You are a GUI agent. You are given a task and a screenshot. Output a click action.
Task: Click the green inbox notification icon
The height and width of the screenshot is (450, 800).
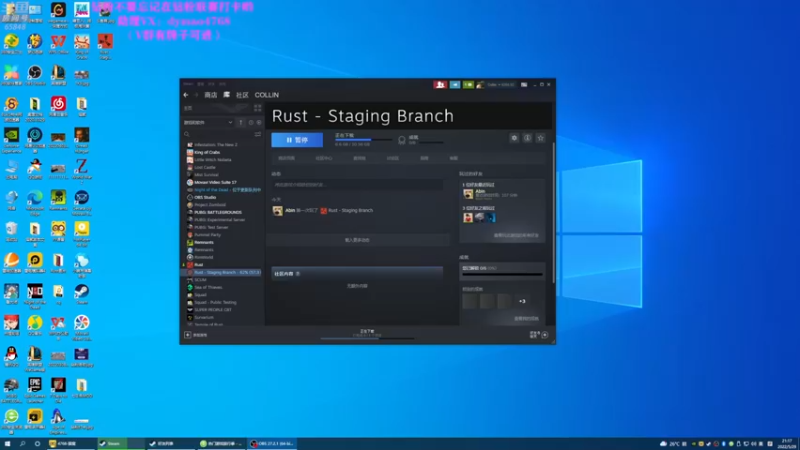468,84
